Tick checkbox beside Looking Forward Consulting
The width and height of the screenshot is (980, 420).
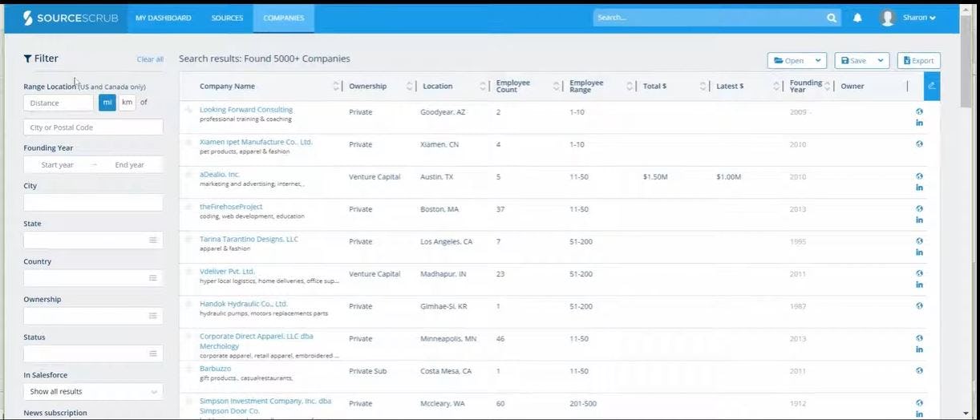pyautogui.click(x=189, y=110)
